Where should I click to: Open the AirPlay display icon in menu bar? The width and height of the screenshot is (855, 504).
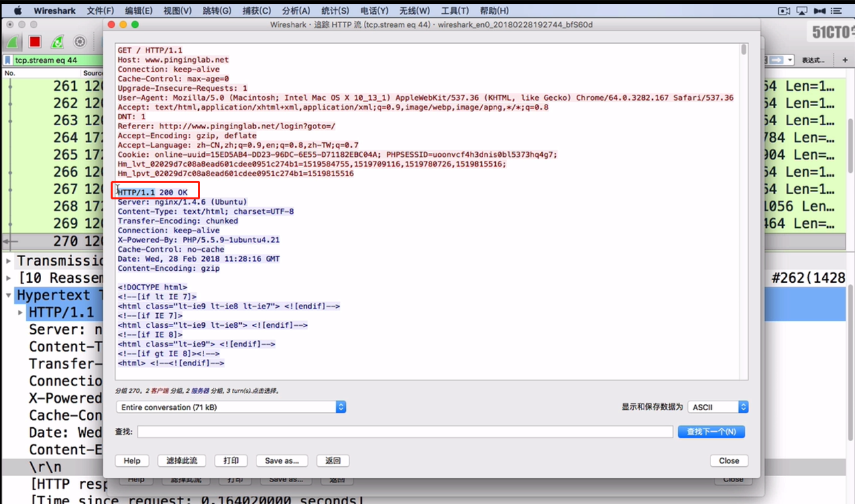tap(802, 11)
